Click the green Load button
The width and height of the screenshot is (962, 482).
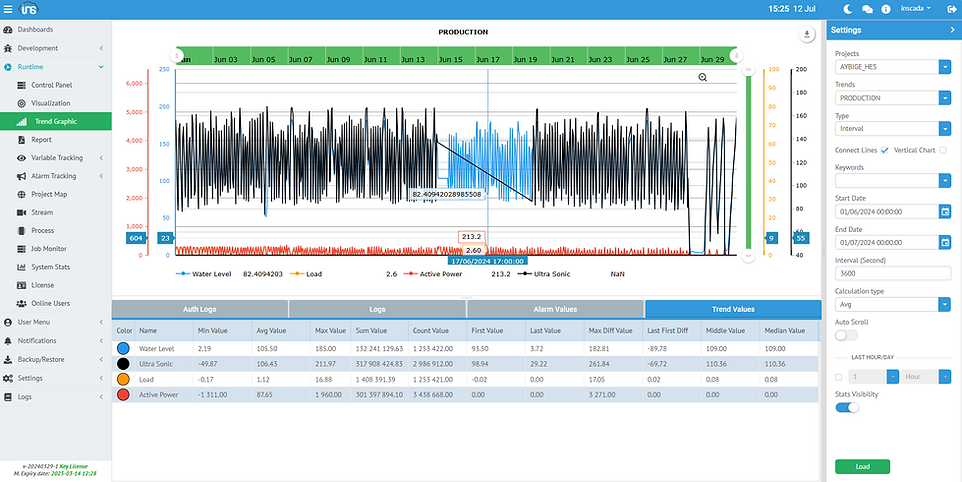(862, 466)
